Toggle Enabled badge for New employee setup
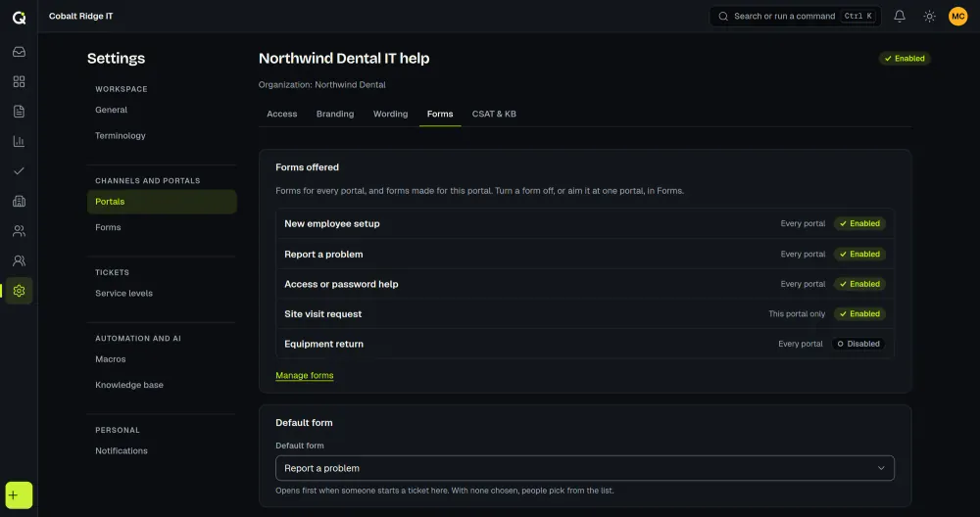Viewport: 980px width, 517px height. 859,223
